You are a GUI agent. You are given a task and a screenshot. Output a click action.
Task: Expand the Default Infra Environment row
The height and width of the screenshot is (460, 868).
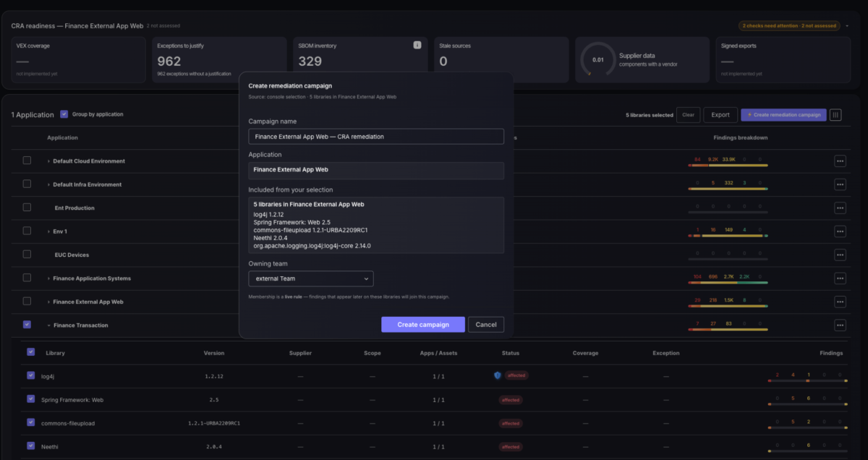click(49, 184)
